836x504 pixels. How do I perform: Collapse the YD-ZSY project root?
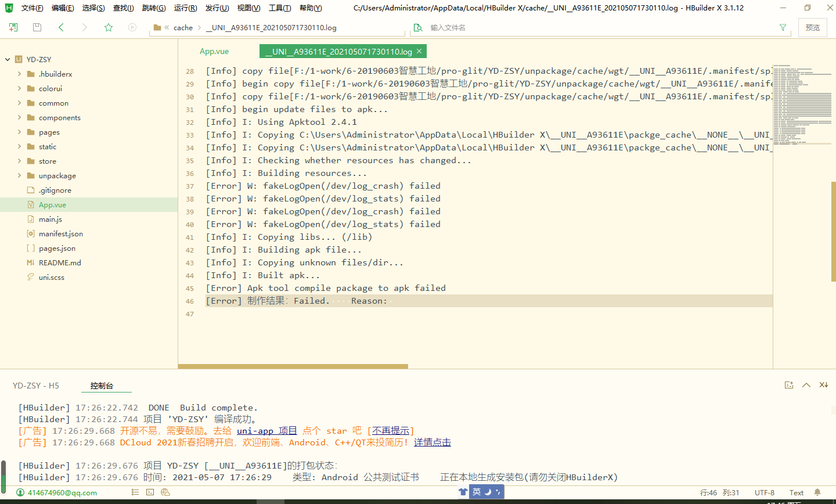[8, 59]
